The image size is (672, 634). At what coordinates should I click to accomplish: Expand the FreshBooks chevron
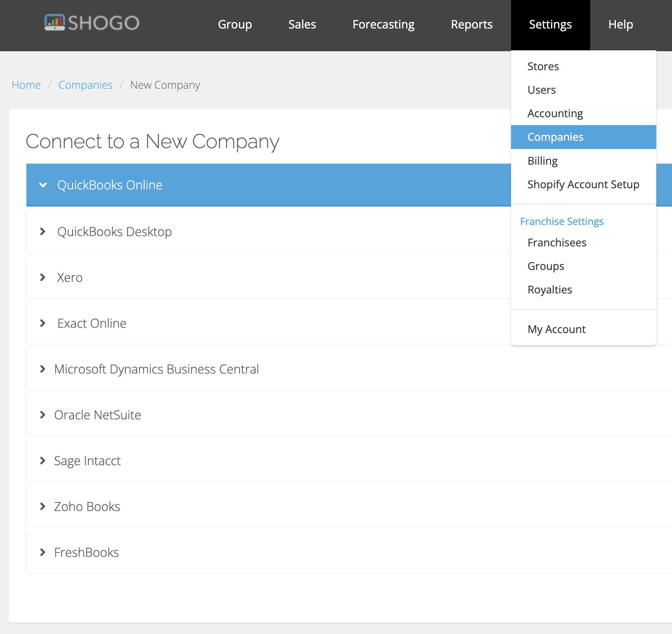pos(43,552)
